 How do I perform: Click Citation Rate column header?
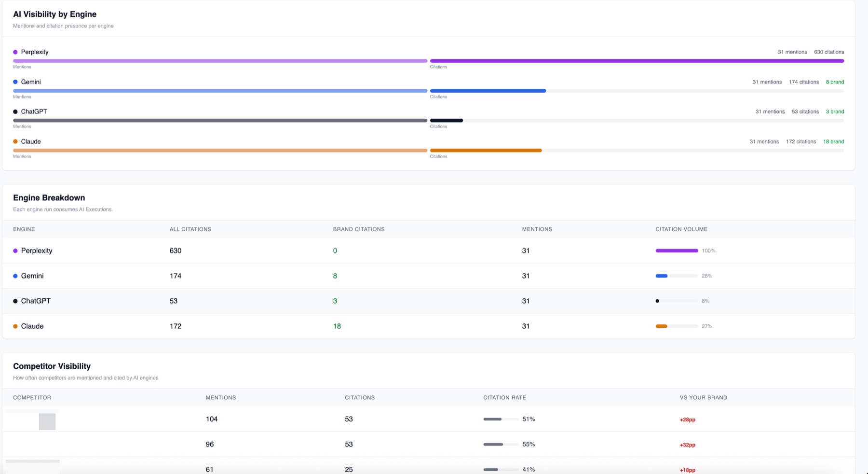point(505,398)
